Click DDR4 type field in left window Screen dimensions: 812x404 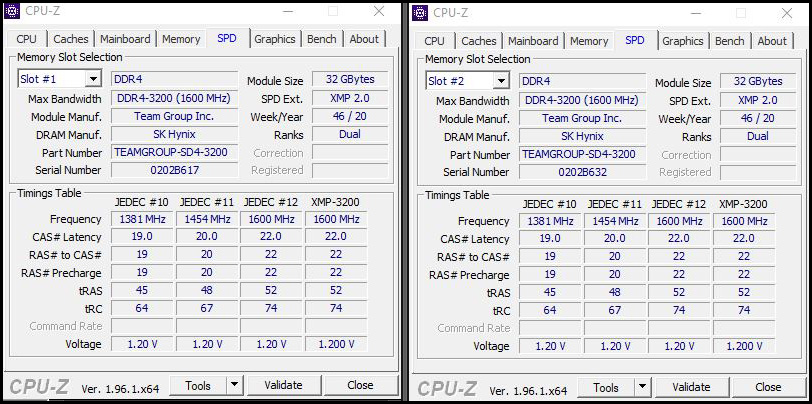point(175,79)
